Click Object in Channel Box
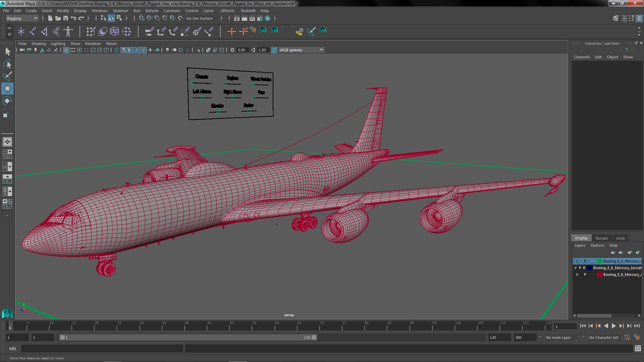 (612, 57)
